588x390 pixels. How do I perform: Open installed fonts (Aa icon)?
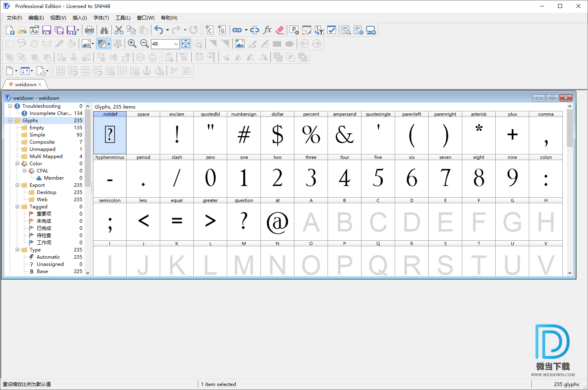pos(34,30)
